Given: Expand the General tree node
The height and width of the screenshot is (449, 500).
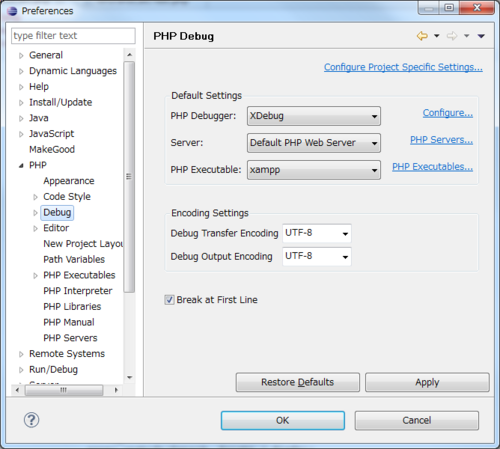Looking at the screenshot, I should pyautogui.click(x=21, y=56).
